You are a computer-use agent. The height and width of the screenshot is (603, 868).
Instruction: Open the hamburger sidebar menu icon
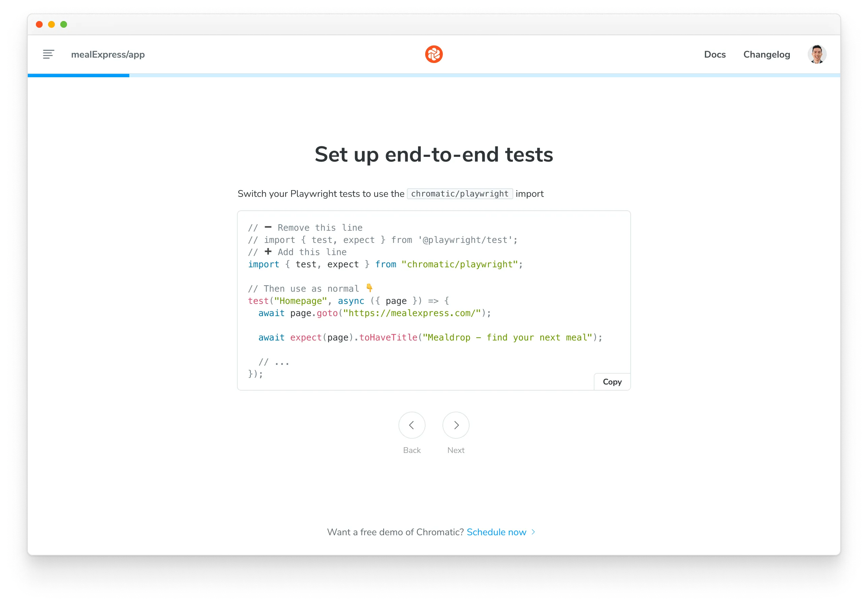[x=48, y=55]
